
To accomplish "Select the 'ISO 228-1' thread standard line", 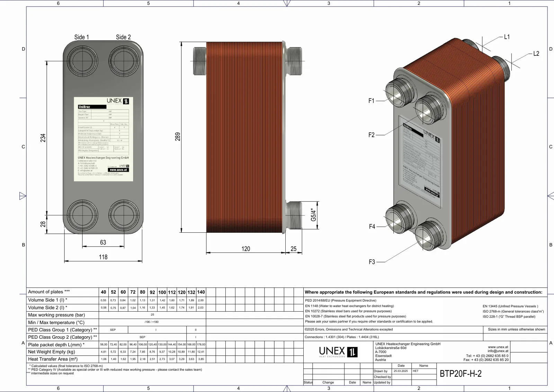I will [x=509, y=317].
